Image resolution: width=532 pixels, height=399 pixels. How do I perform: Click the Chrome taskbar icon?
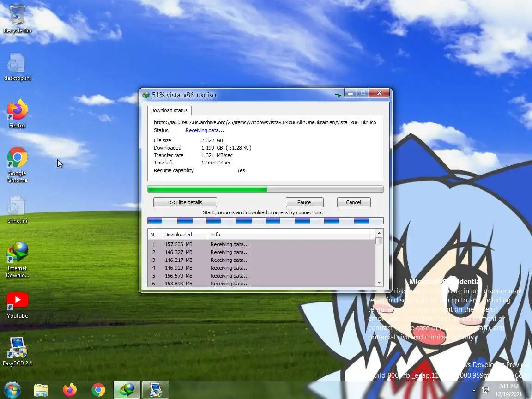coord(98,390)
